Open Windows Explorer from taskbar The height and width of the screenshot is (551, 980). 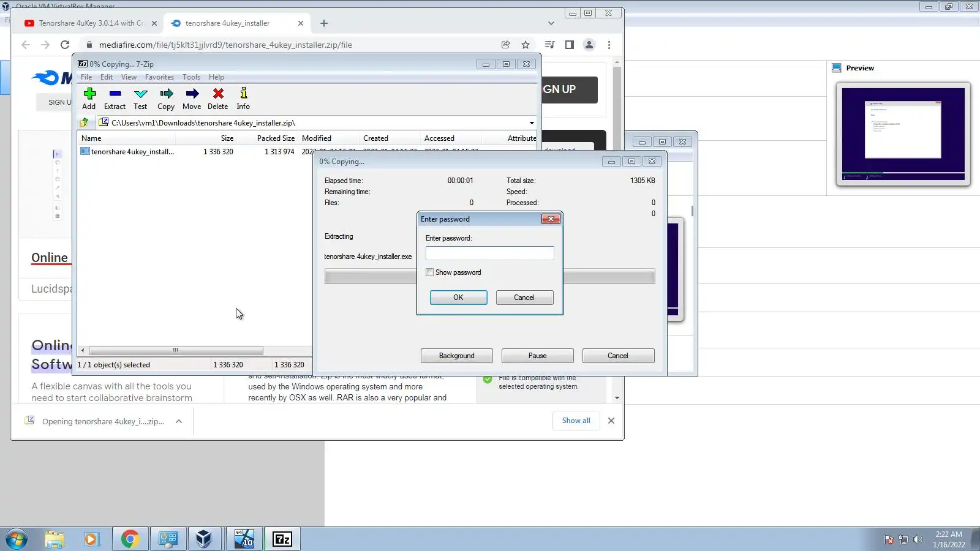(55, 539)
